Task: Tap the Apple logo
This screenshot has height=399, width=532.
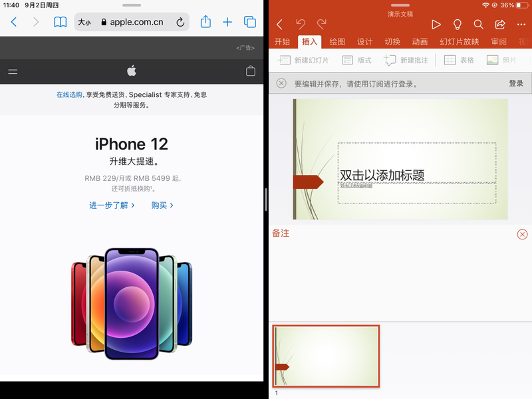Action: (x=132, y=71)
